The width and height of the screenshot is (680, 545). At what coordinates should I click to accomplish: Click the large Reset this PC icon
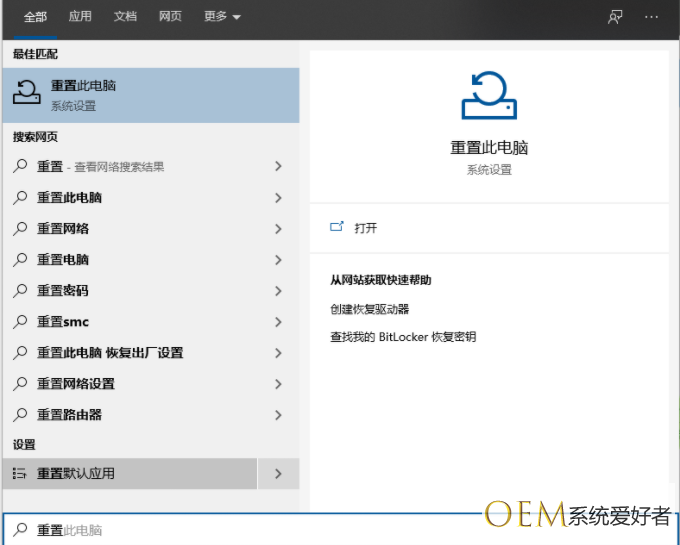(489, 96)
